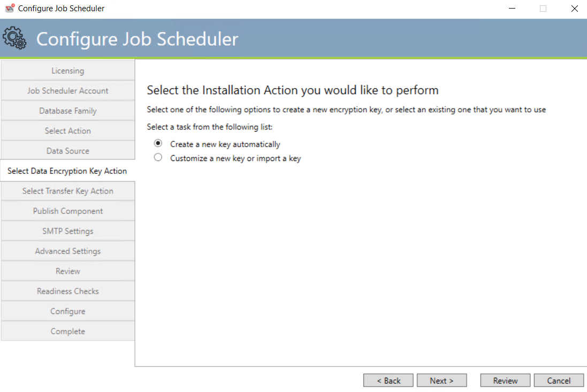Cancel the configuration wizard
587x392 pixels.
click(559, 380)
